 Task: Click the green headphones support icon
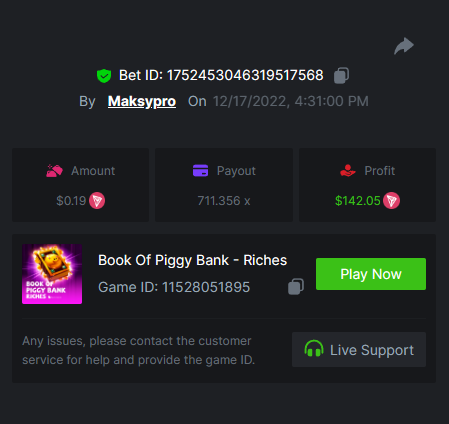(314, 349)
